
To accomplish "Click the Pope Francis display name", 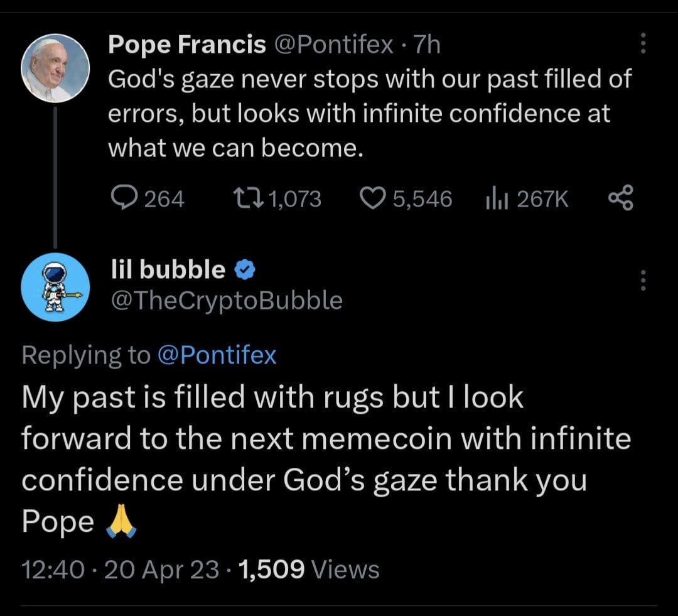I will click(186, 45).
